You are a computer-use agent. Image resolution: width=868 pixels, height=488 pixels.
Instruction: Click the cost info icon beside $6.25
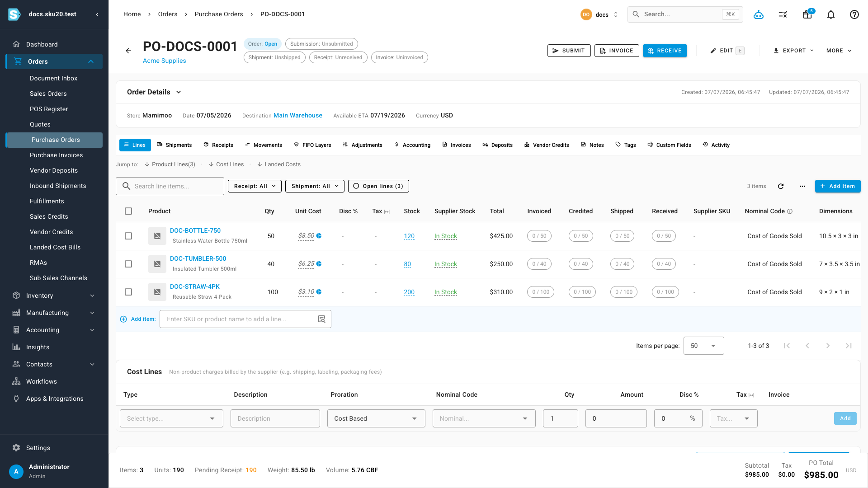pos(319,264)
